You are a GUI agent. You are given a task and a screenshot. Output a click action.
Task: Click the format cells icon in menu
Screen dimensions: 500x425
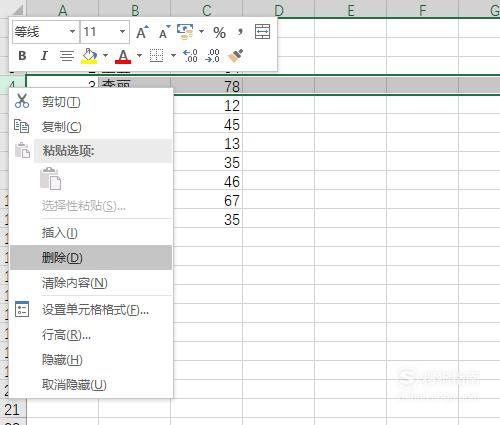22,309
